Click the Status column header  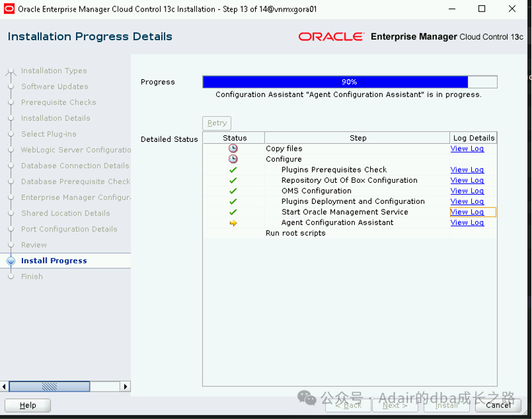click(235, 138)
